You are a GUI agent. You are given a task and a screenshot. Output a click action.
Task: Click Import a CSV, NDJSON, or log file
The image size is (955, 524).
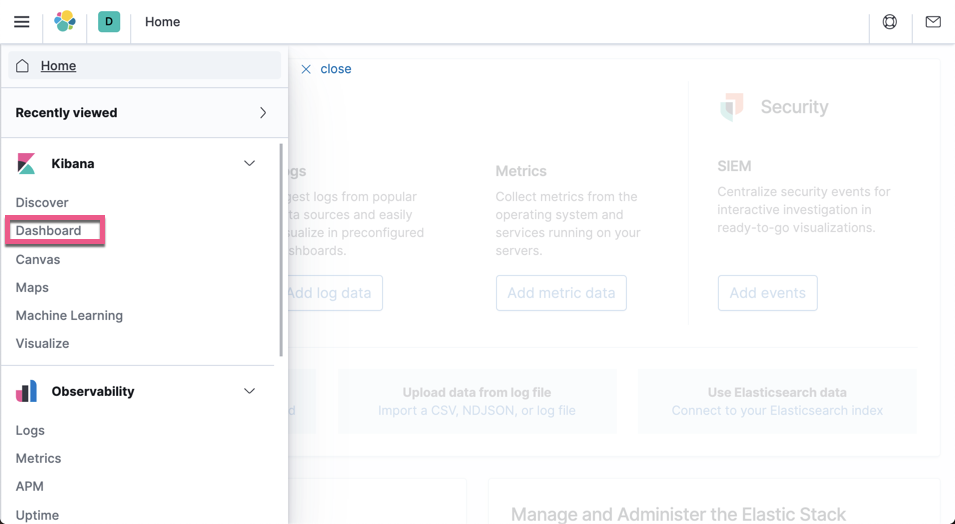pyautogui.click(x=477, y=411)
